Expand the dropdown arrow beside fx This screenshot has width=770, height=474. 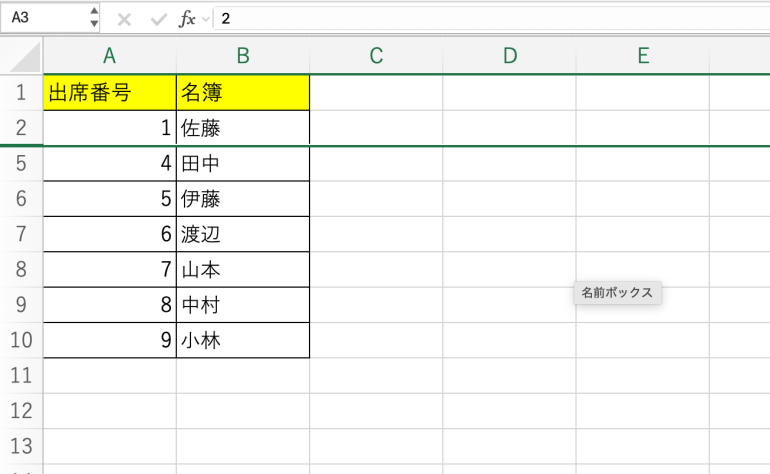click(206, 19)
